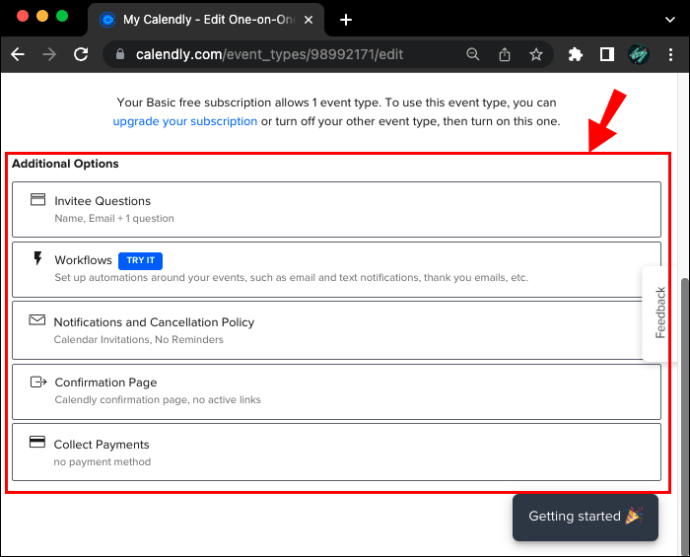Bookmark this page with the star
The width and height of the screenshot is (690, 557).
(x=536, y=55)
